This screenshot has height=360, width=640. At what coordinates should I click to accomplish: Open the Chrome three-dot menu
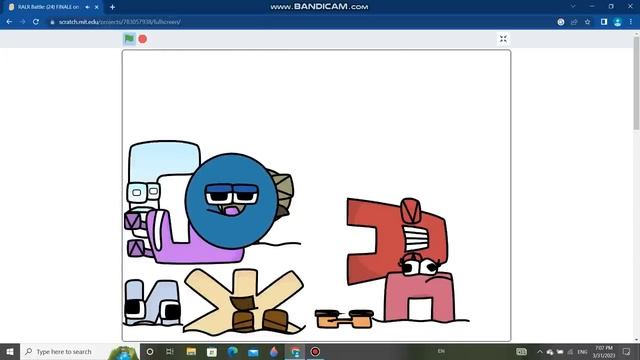pos(631,22)
